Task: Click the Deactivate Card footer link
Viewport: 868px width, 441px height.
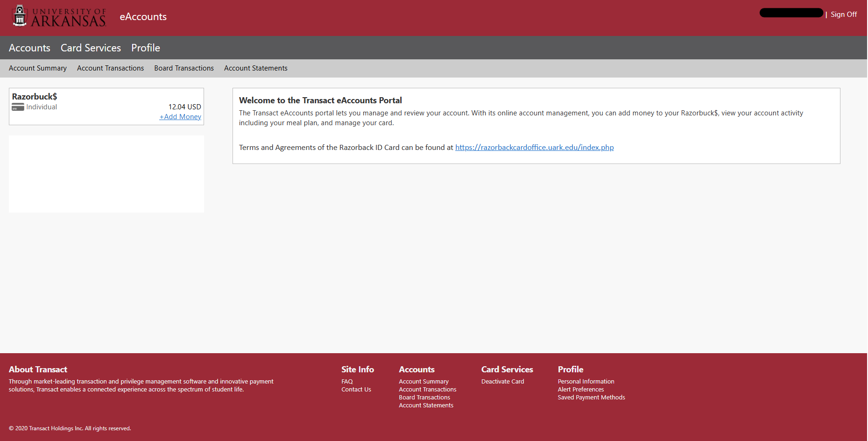Action: point(503,382)
